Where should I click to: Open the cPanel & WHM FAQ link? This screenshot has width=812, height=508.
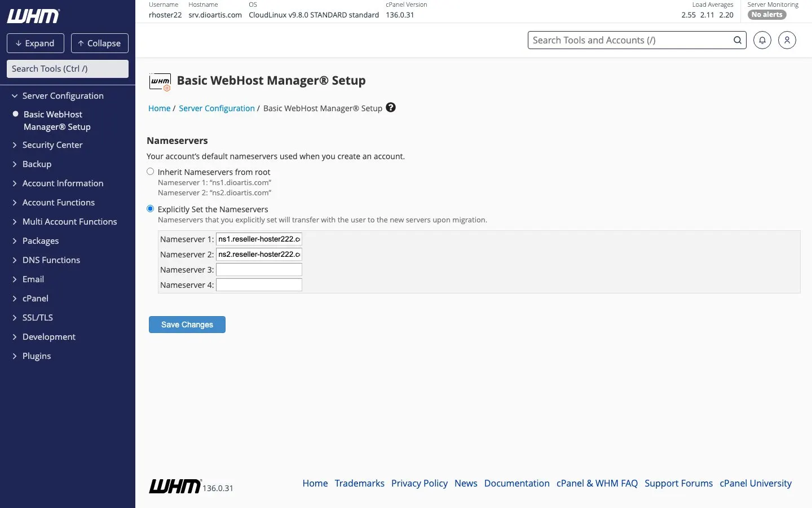(x=597, y=483)
